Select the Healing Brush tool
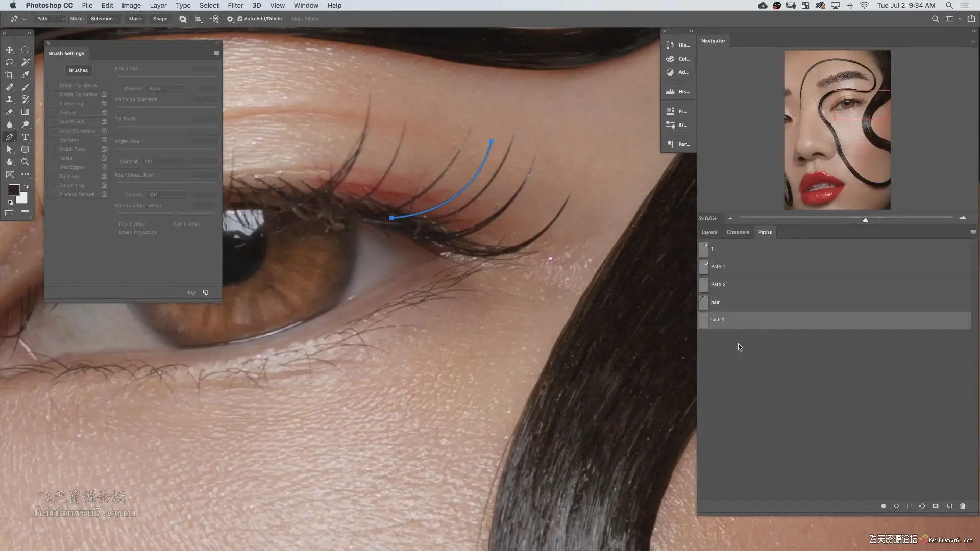Viewport: 980px width, 551px height. pos(9,87)
